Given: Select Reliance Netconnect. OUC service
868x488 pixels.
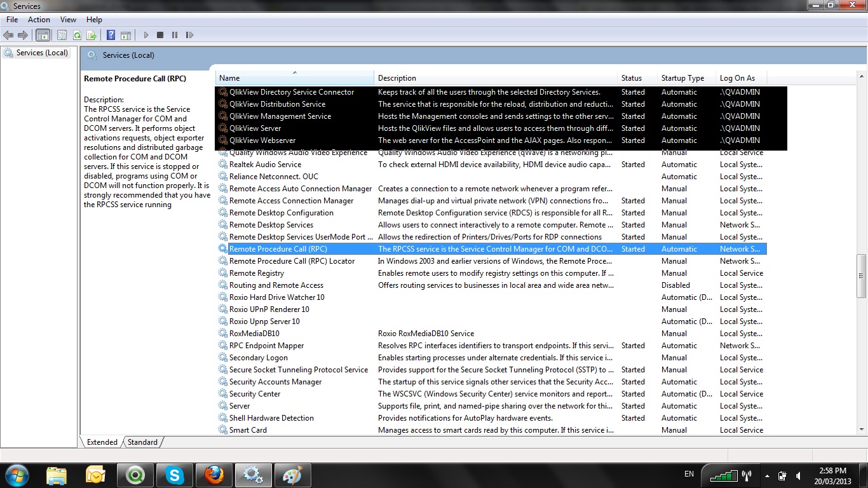Looking at the screenshot, I should pos(491,177).
